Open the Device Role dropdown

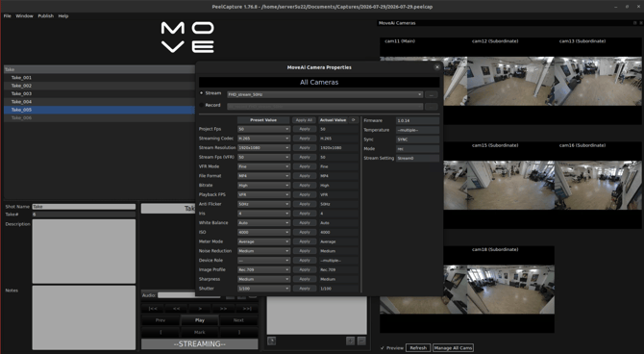pyautogui.click(x=263, y=261)
